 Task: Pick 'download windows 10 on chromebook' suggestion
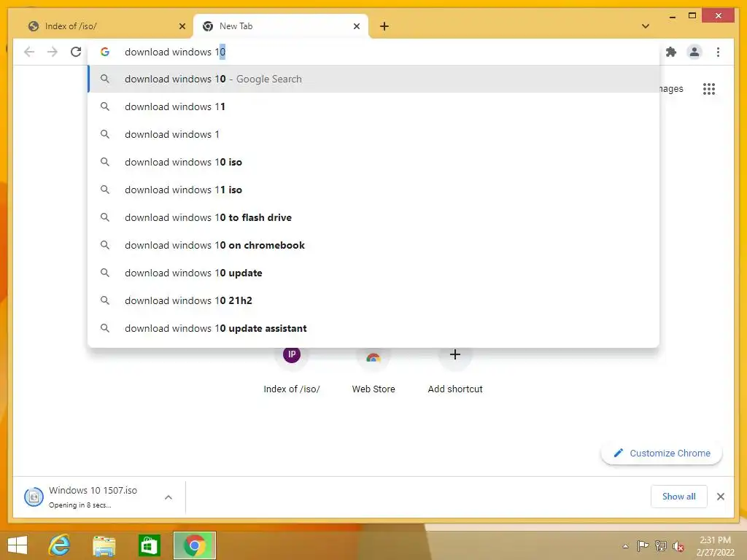[374, 245]
